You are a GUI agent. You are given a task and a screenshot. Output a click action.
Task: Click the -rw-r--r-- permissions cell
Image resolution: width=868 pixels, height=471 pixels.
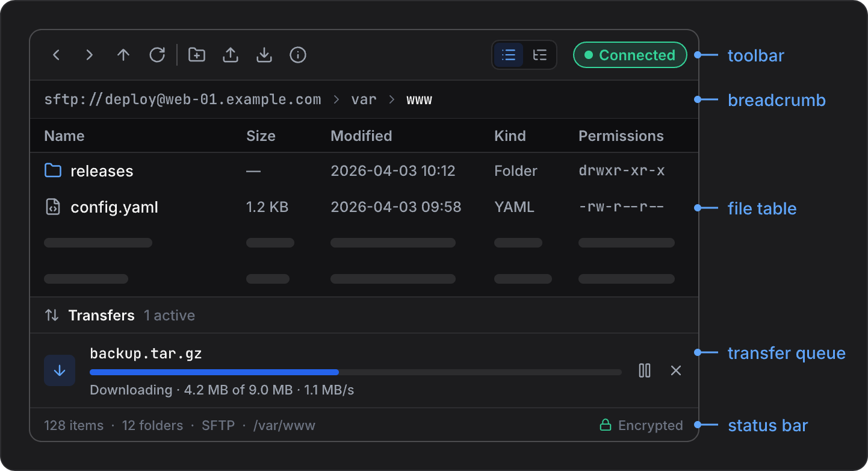(621, 207)
